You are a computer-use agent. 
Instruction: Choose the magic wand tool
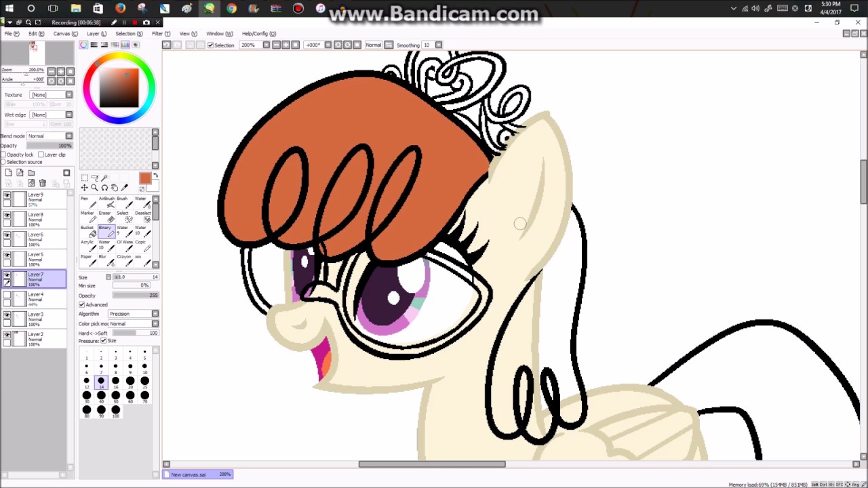click(x=104, y=178)
